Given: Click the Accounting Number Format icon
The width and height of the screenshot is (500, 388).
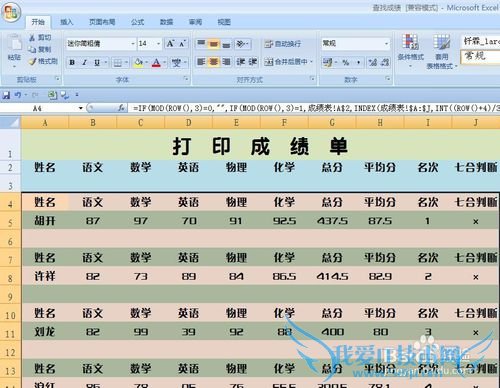Looking at the screenshot, I should tap(328, 62).
